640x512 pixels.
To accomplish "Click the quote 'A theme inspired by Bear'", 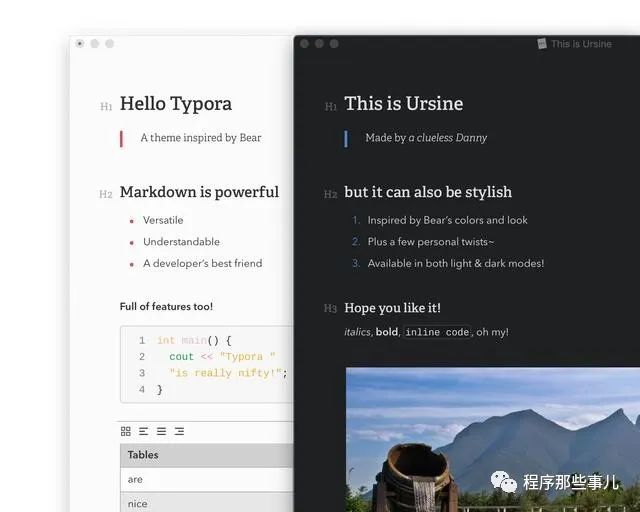I will click(x=201, y=138).
